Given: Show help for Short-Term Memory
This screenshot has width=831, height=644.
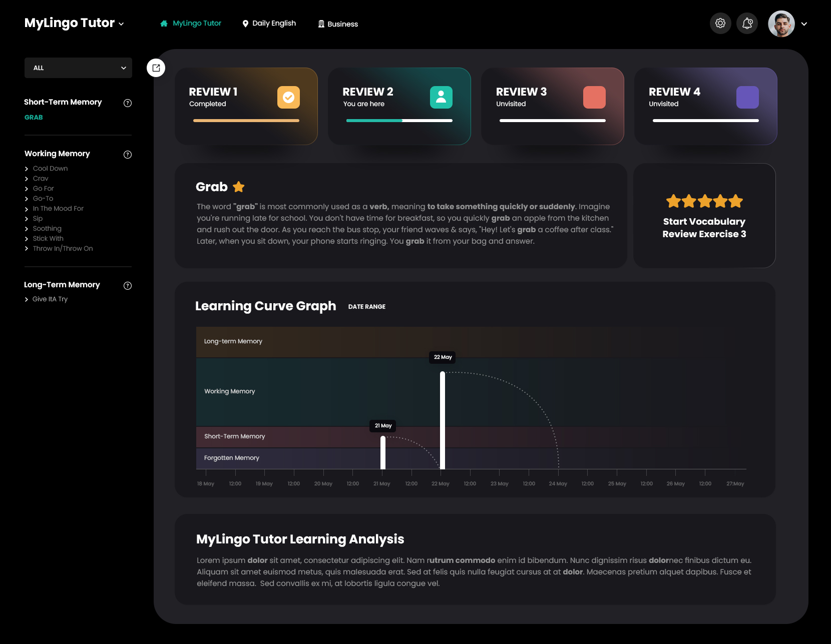Looking at the screenshot, I should pyautogui.click(x=128, y=103).
